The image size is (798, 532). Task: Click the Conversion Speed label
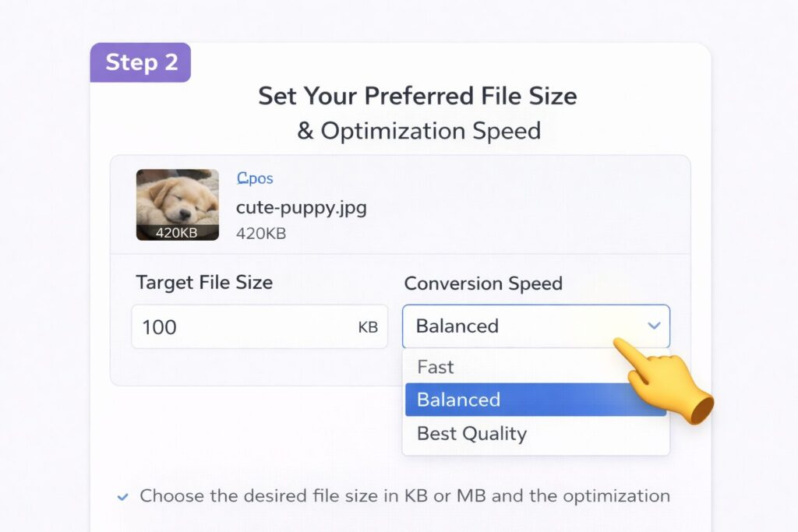pyautogui.click(x=484, y=284)
